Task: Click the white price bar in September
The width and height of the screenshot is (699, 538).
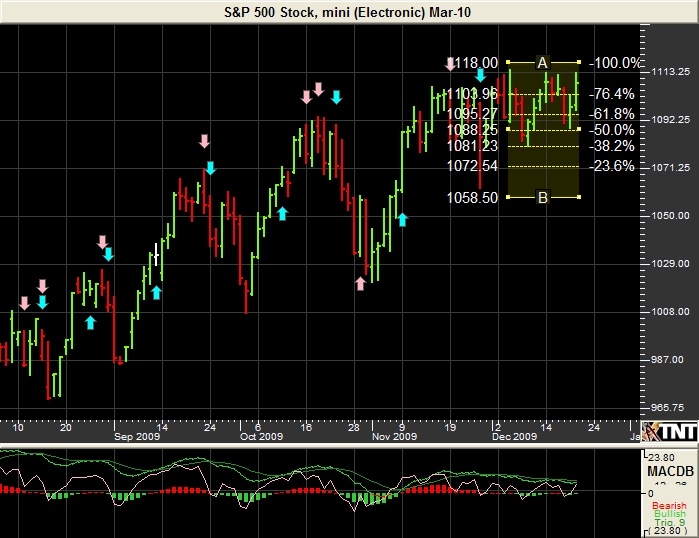Action: tap(156, 255)
